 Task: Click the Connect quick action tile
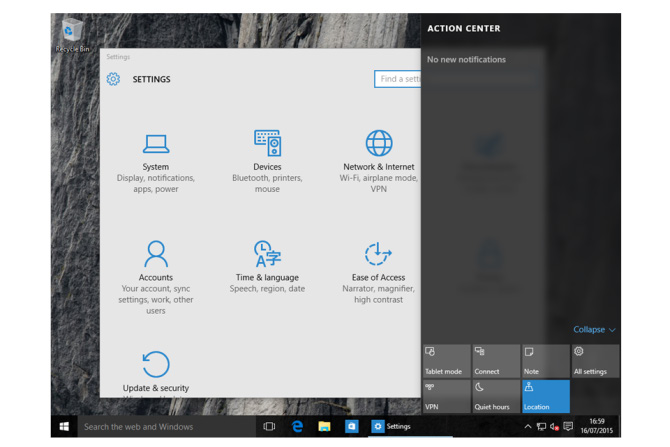pyautogui.click(x=496, y=361)
